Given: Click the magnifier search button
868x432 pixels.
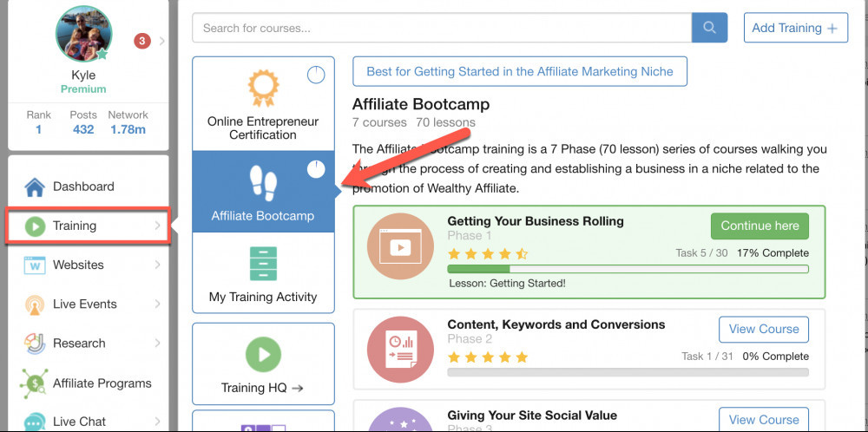Looking at the screenshot, I should tap(709, 28).
